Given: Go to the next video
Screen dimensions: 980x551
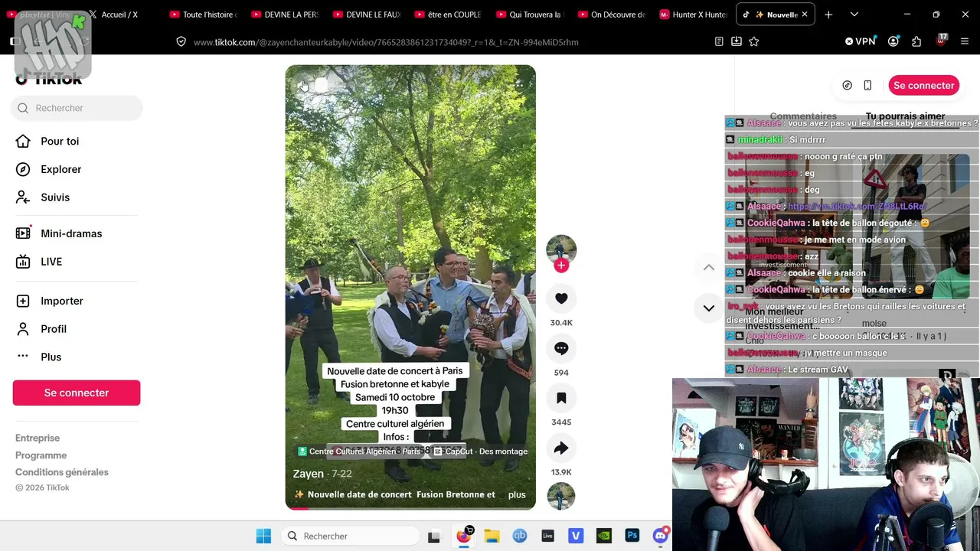Looking at the screenshot, I should tap(709, 308).
